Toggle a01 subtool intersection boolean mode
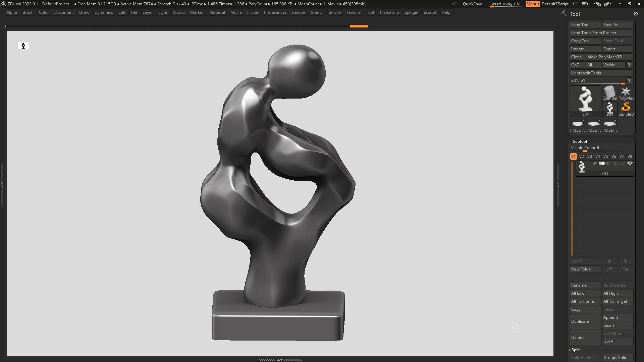The width and height of the screenshot is (644, 362). (615, 164)
